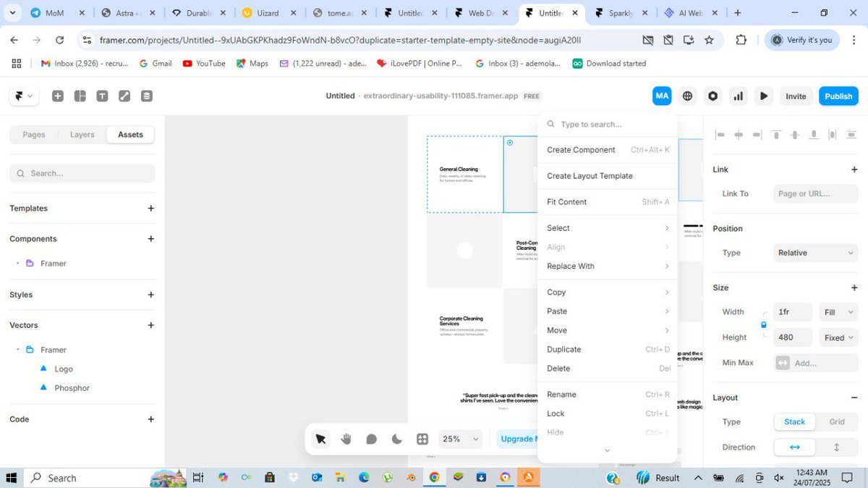Focus the context menu search field
This screenshot has height=488, width=868.
point(608,125)
